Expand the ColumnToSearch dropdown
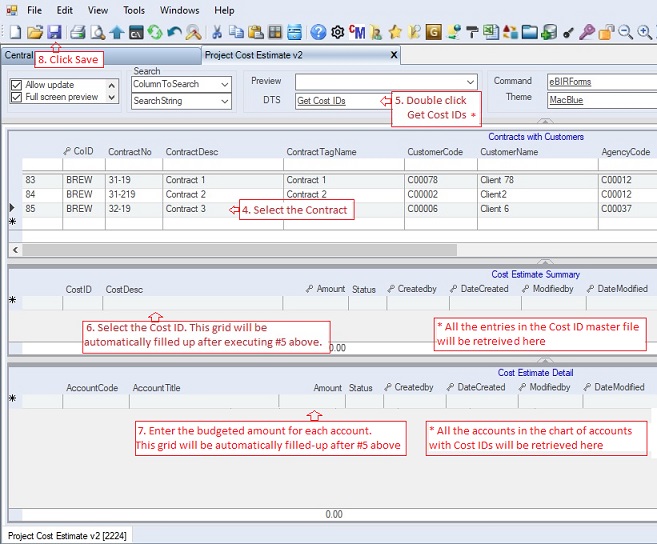This screenshot has width=657, height=544. pyautogui.click(x=224, y=84)
